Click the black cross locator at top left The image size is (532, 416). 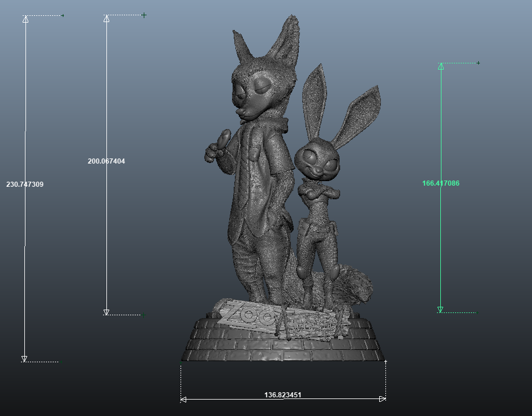[62, 16]
